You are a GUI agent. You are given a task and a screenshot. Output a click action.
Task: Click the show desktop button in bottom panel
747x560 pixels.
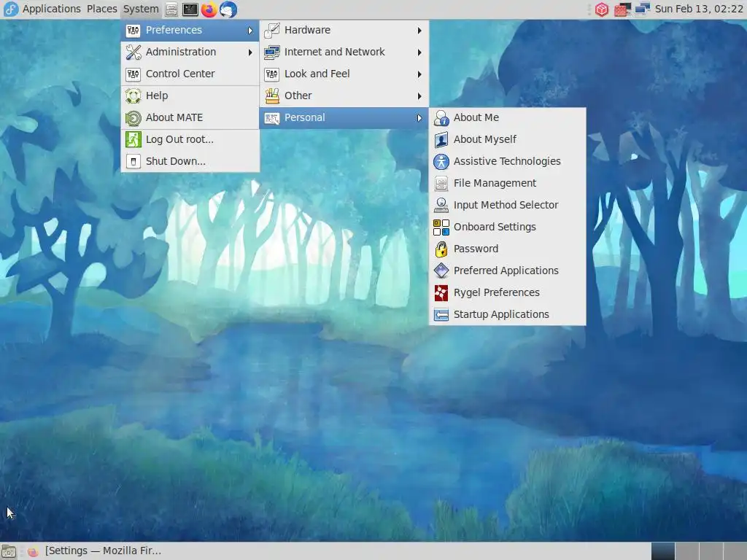(9, 551)
